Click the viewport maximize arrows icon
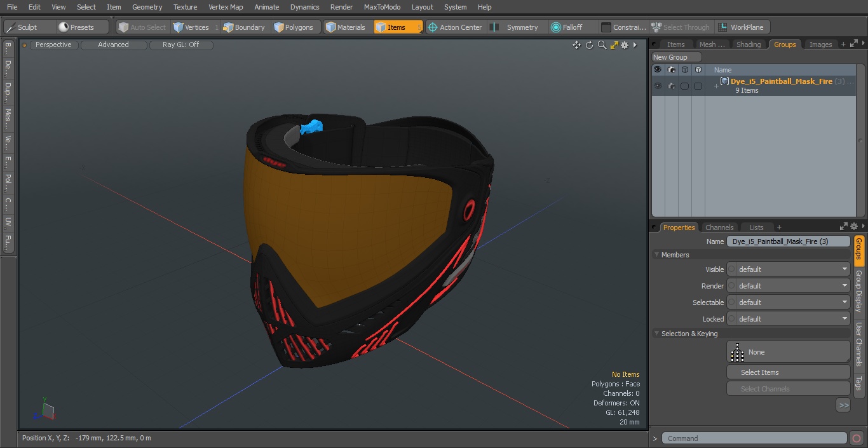 (614, 45)
